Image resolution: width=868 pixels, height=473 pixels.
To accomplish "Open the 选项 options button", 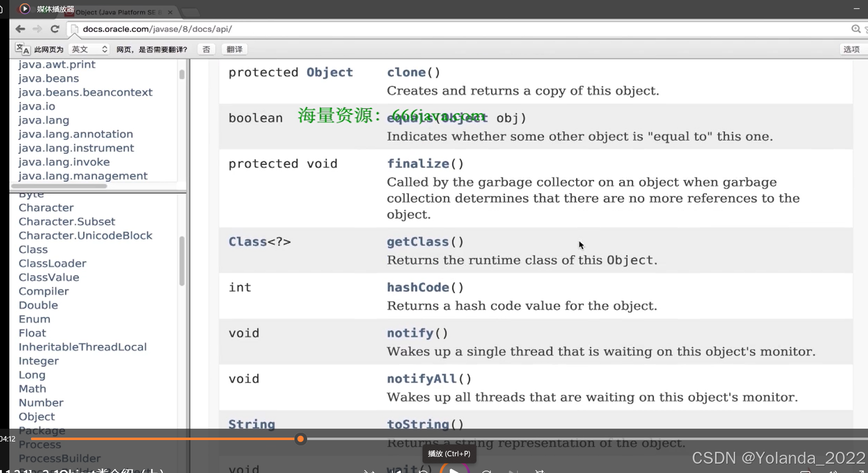I will (852, 49).
